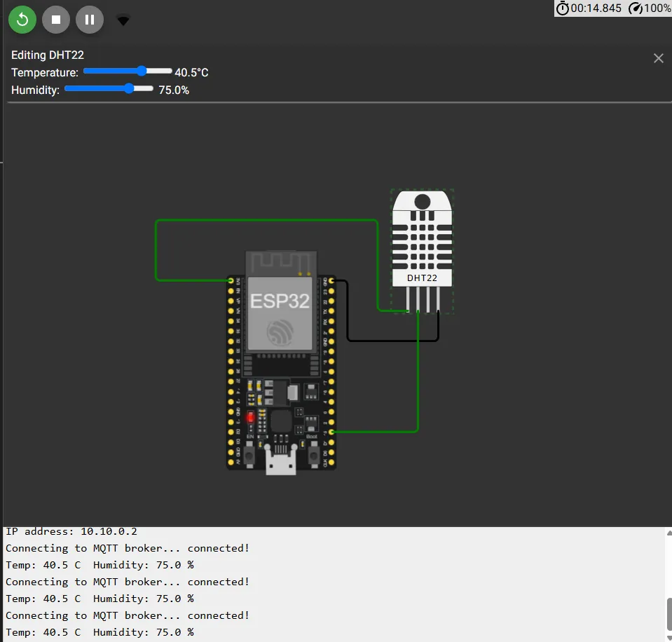Click the ESP32 micro USB port
This screenshot has width=672, height=642.
click(281, 460)
